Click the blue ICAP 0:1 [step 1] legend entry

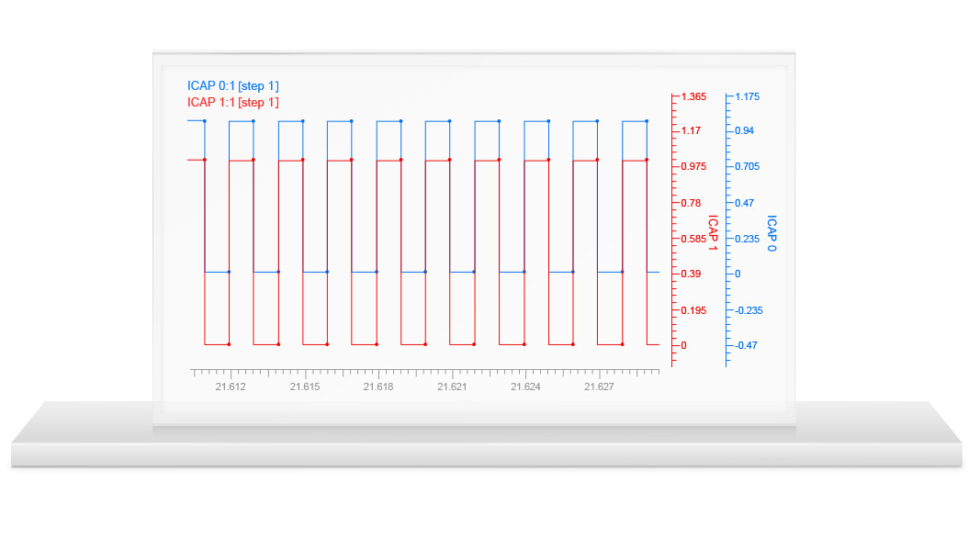tap(232, 85)
